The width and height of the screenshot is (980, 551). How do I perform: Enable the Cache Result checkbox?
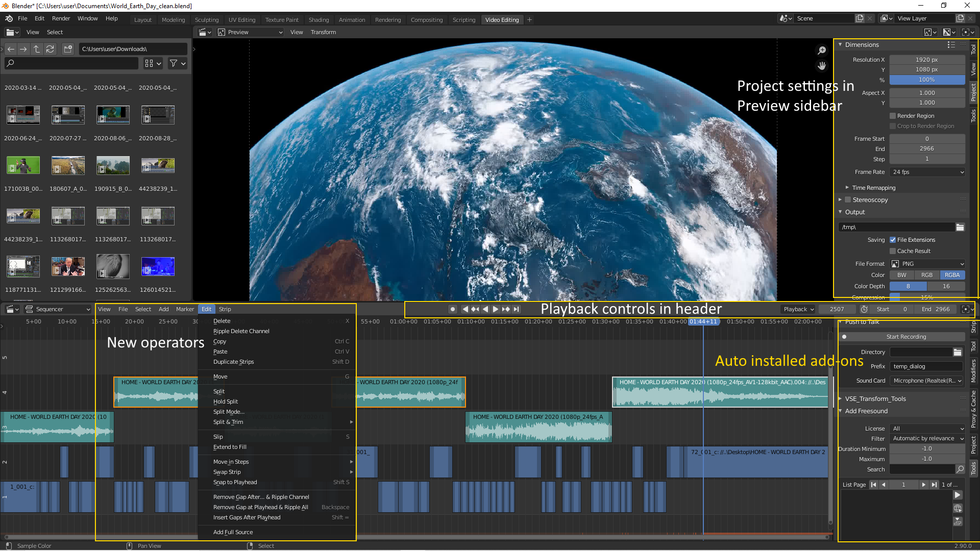point(893,251)
